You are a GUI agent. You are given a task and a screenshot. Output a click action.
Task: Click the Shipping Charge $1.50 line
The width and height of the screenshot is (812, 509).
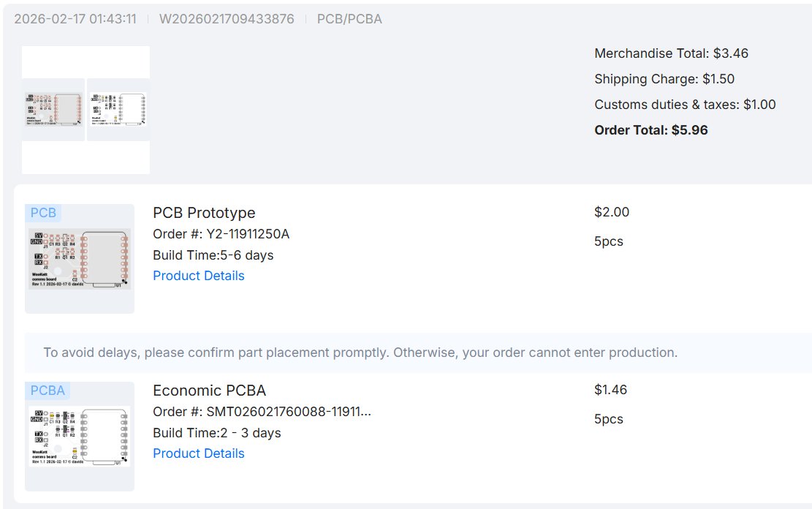tap(664, 79)
